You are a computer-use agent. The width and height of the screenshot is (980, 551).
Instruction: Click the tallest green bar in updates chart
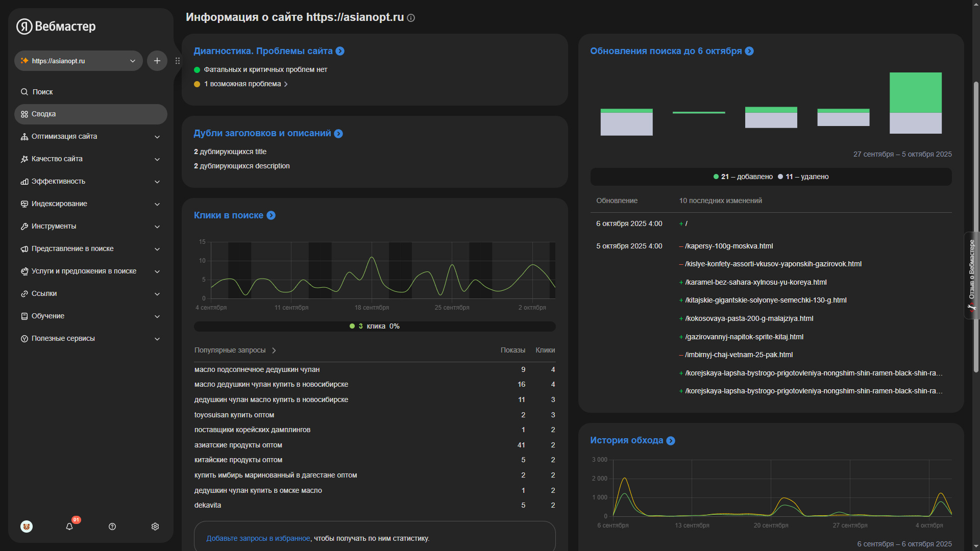(915, 93)
